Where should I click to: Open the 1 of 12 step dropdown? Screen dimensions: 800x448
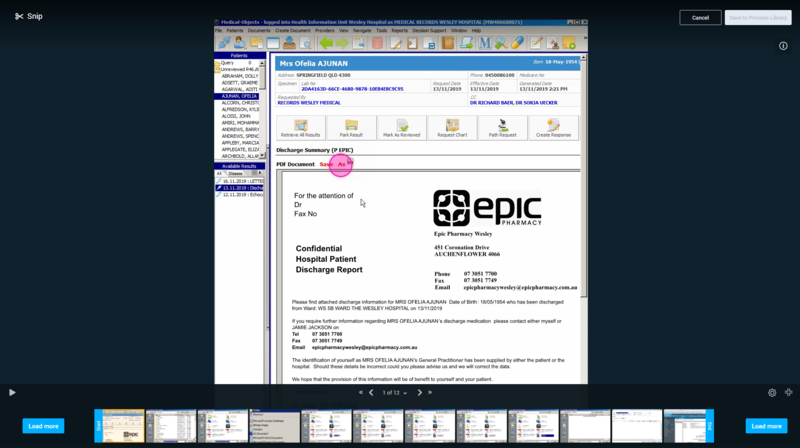(x=394, y=393)
